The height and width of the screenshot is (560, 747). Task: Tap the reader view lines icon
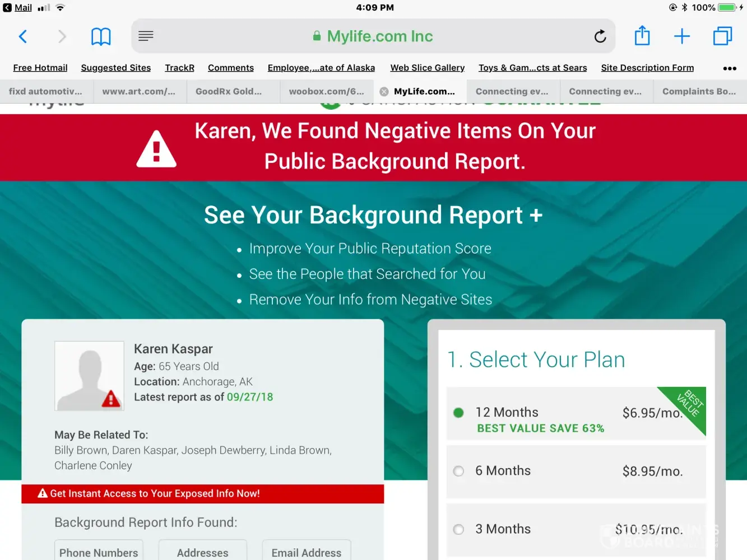click(146, 36)
